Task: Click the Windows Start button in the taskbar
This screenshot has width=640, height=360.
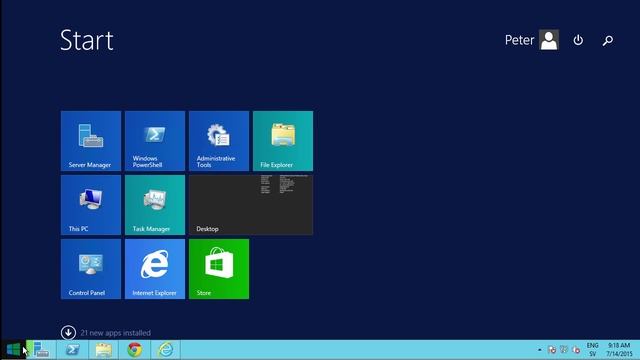Action: point(13,350)
